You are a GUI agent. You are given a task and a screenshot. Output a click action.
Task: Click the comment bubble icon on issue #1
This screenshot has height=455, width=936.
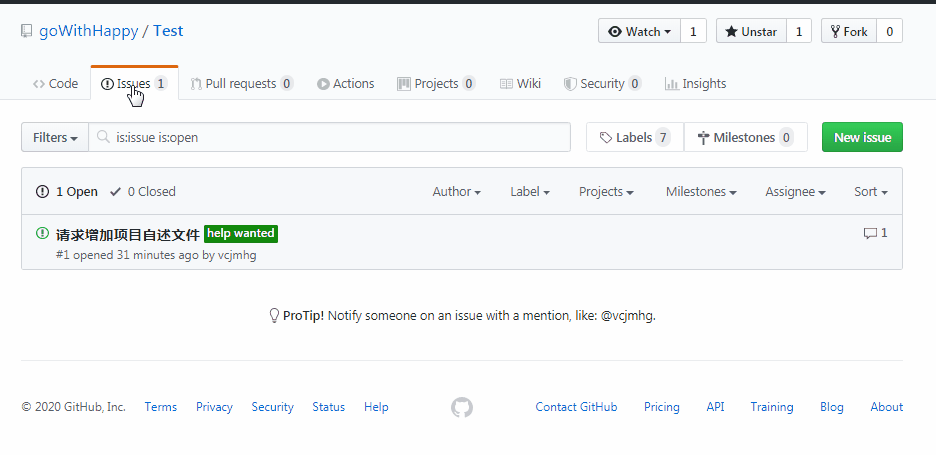coord(870,233)
